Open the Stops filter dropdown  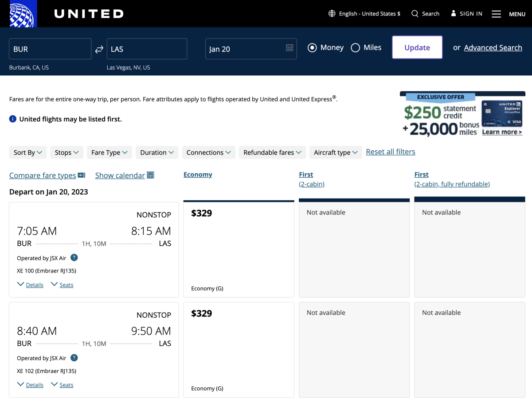(66, 152)
